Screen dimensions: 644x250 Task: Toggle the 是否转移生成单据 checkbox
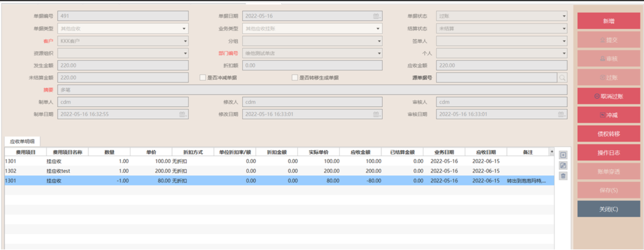[295, 78]
